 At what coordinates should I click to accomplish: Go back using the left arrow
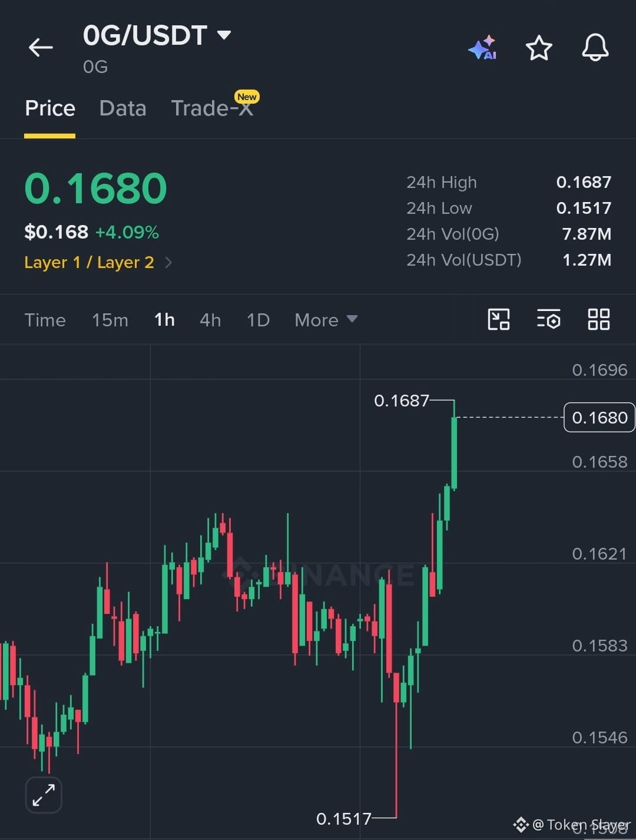[41, 47]
